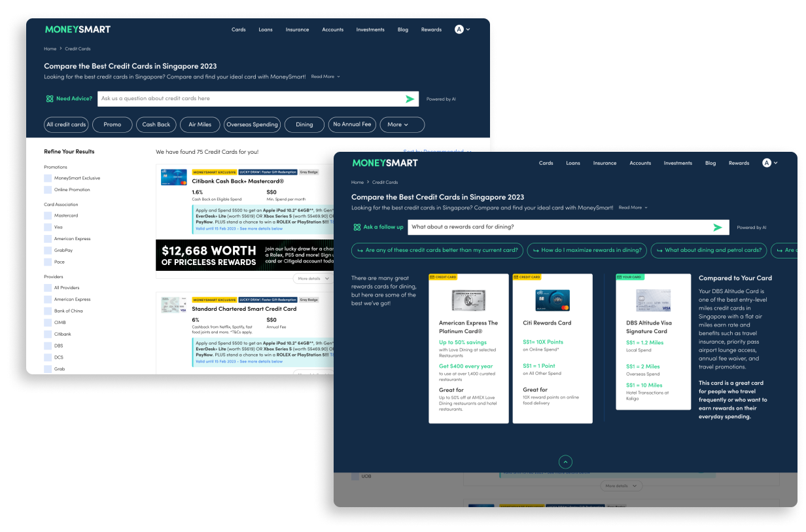The height and width of the screenshot is (532, 806).
Task: Enable the Mastercard filter checkbox
Action: coord(48,215)
